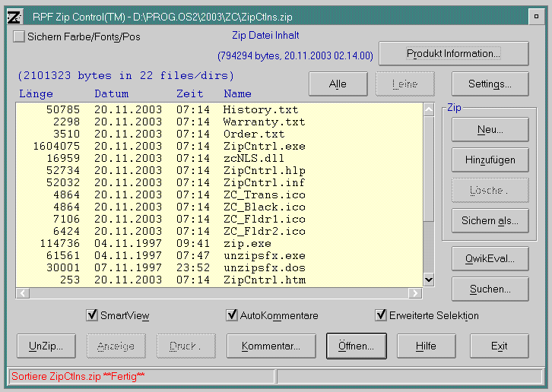Select ZipCntrl.exe entry

pos(219,146)
